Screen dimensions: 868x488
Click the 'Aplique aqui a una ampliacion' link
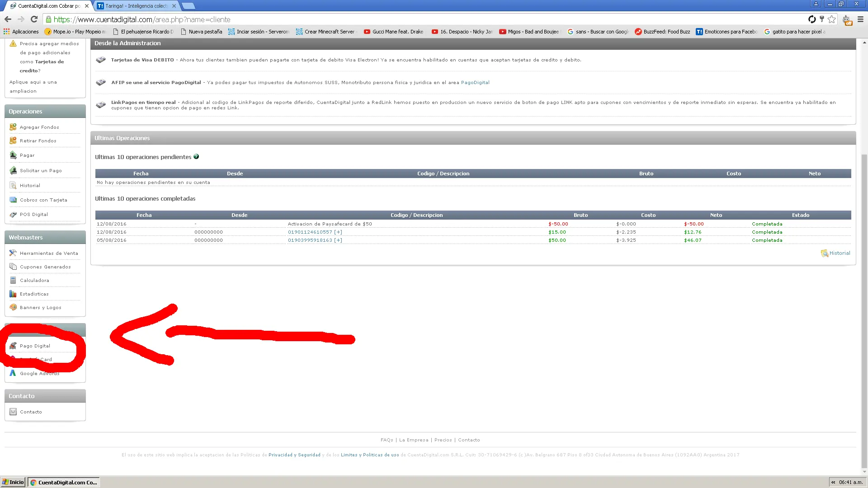pyautogui.click(x=33, y=87)
